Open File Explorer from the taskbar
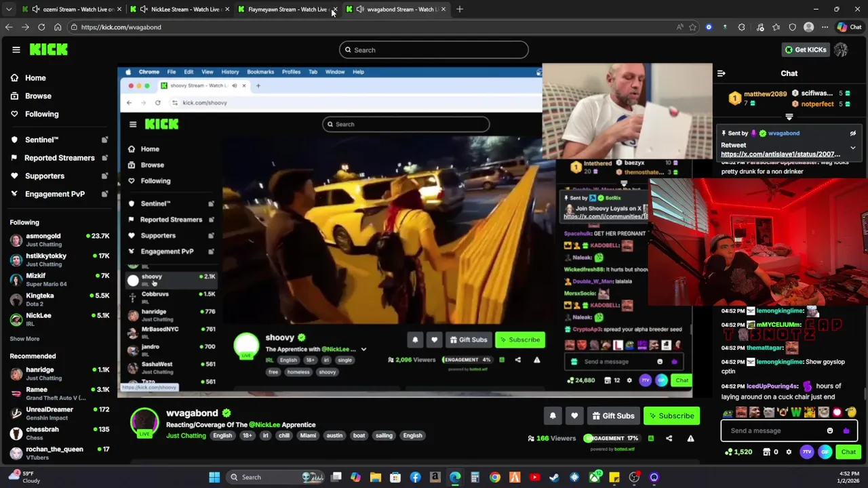The width and height of the screenshot is (868, 488). [376, 477]
